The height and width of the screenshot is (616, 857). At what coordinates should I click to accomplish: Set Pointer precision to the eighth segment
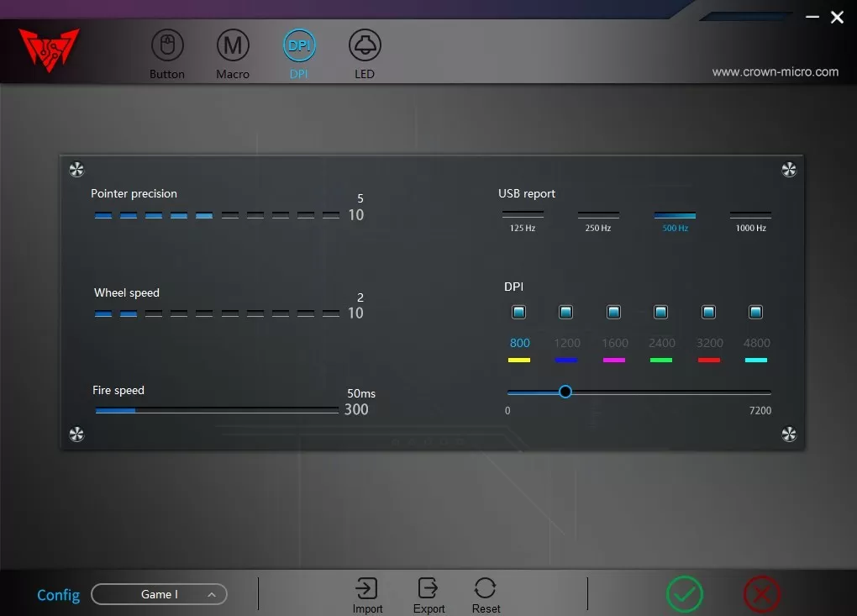pyautogui.click(x=281, y=216)
